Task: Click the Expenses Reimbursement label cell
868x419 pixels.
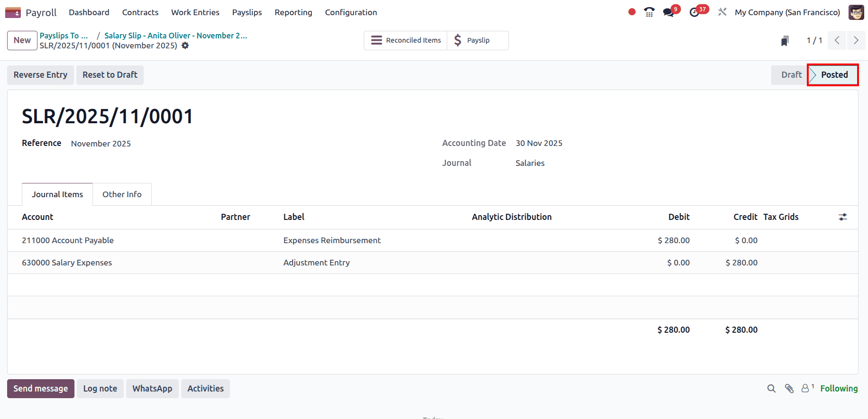Action: (332, 240)
